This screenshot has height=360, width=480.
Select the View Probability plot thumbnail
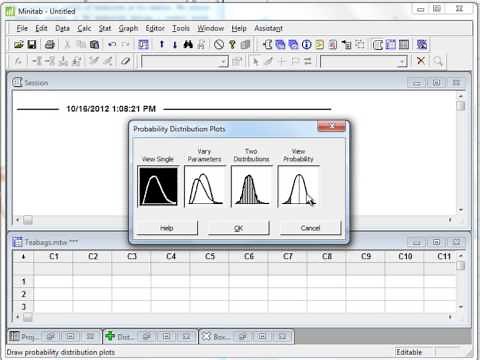pos(298,186)
